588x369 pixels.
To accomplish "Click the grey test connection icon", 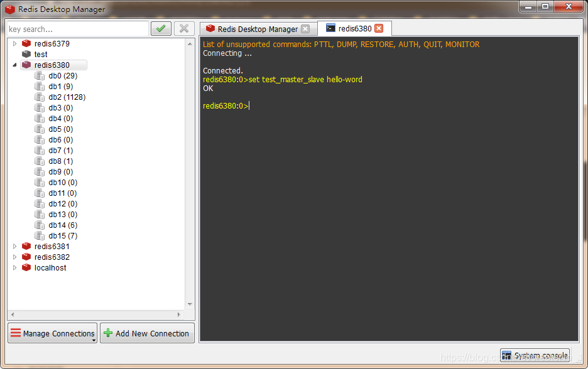I will click(26, 54).
